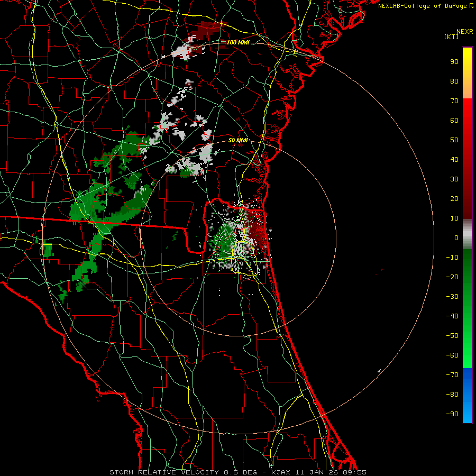Select the 100 NMI range ring label

[x=238, y=42]
